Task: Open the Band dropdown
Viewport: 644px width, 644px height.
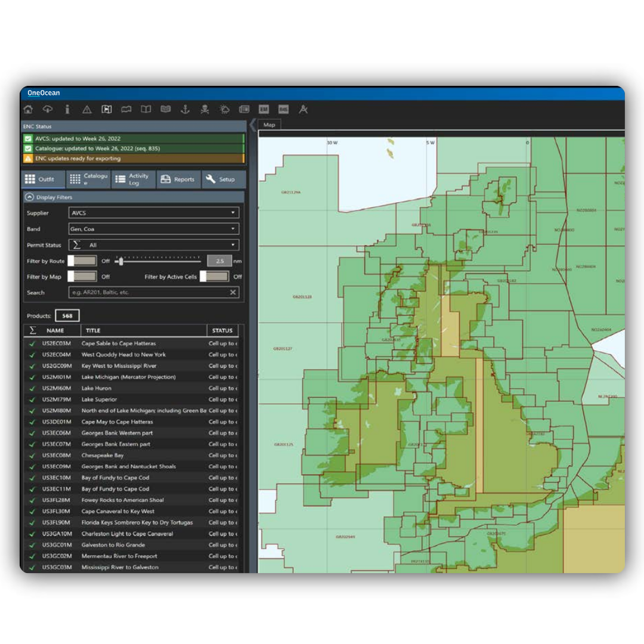Action: click(154, 229)
